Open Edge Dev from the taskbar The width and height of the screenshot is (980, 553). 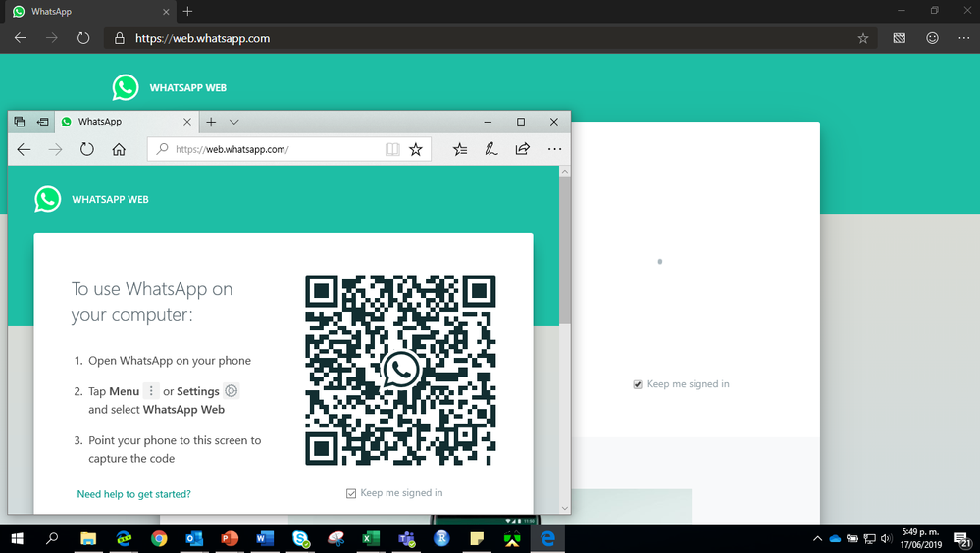pyautogui.click(x=124, y=538)
